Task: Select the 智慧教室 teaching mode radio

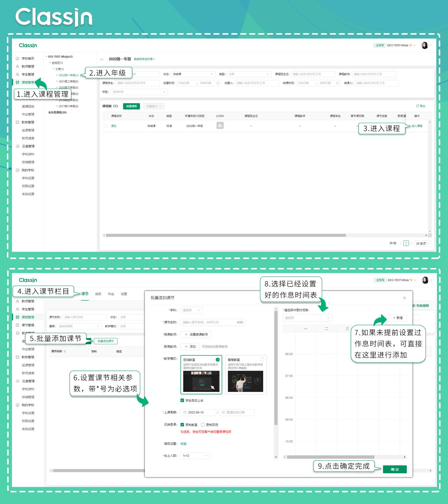Action: (262, 360)
